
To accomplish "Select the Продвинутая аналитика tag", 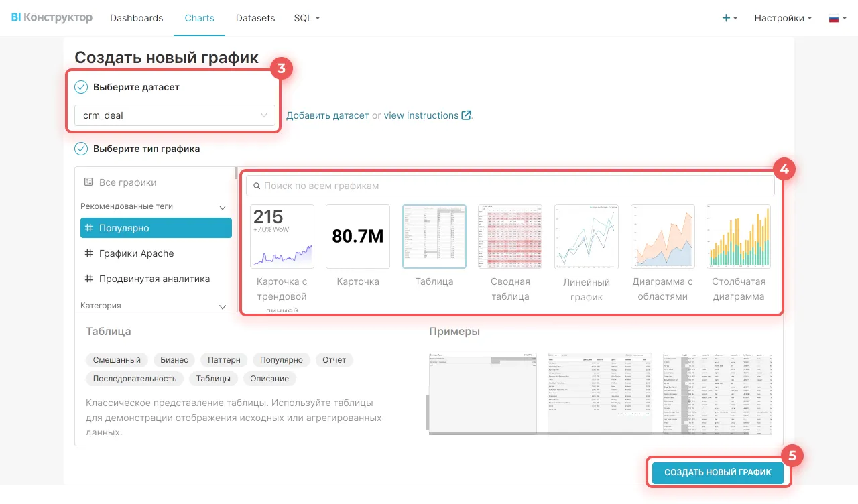I will tap(156, 279).
